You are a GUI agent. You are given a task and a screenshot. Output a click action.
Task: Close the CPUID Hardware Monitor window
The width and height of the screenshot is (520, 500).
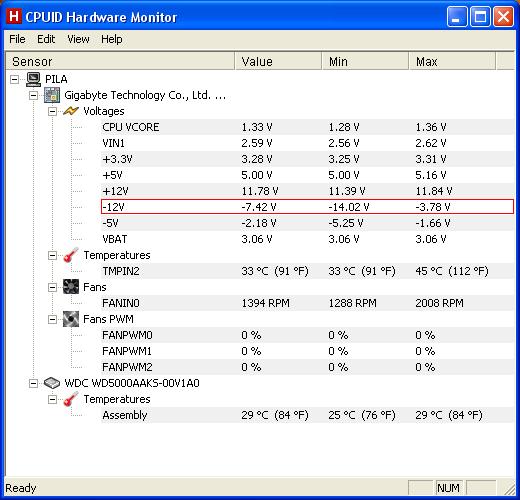pos(503,17)
